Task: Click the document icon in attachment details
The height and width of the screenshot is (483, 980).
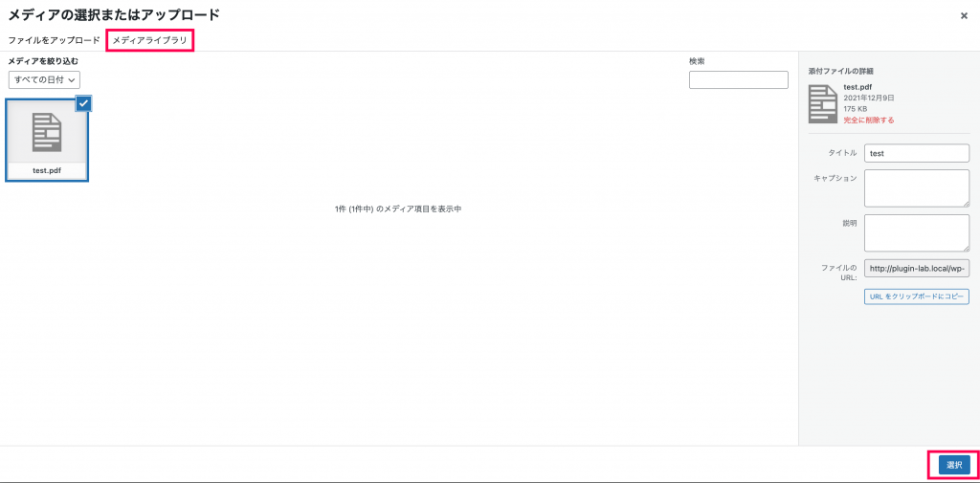Action: click(823, 103)
